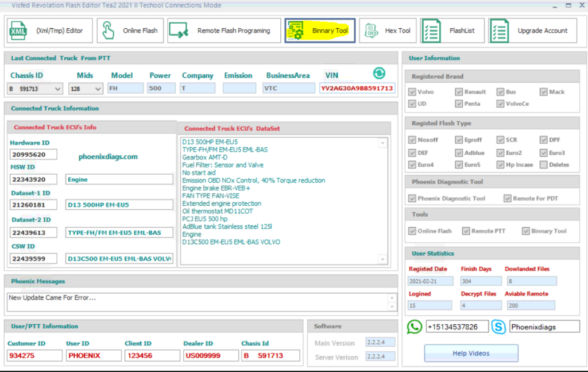Click the Skype name field Phoenixdiags
The image size is (588, 372).
(544, 327)
